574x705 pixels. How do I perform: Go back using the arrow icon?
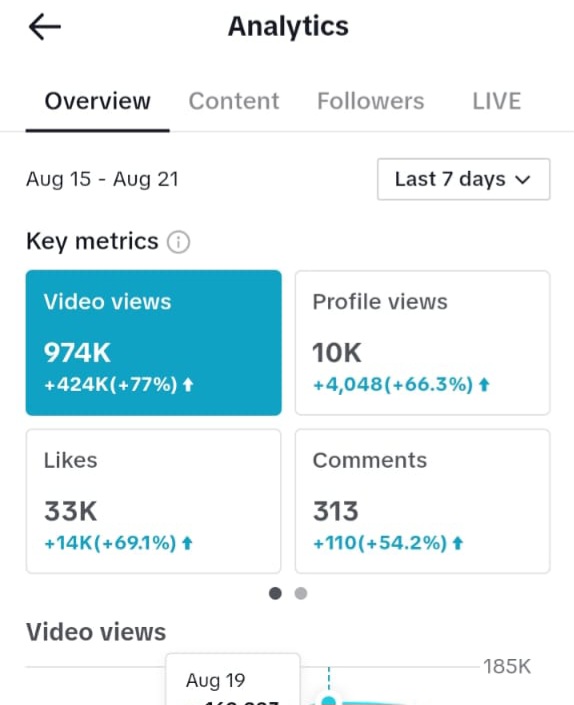coord(44,27)
